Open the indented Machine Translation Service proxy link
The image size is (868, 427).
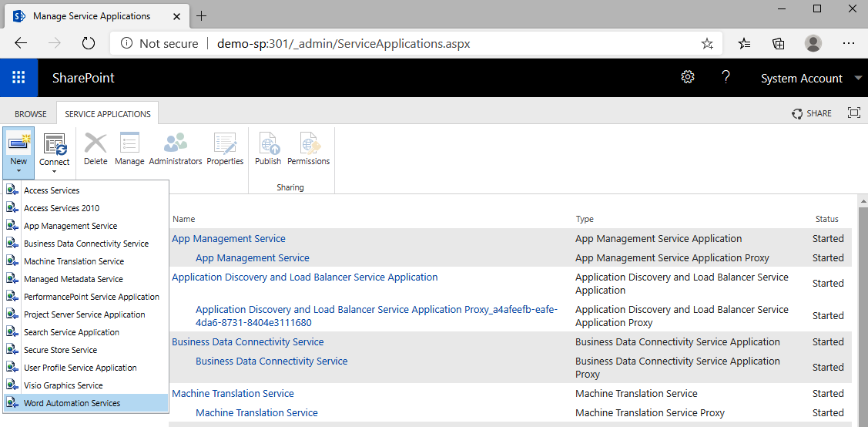coord(256,412)
